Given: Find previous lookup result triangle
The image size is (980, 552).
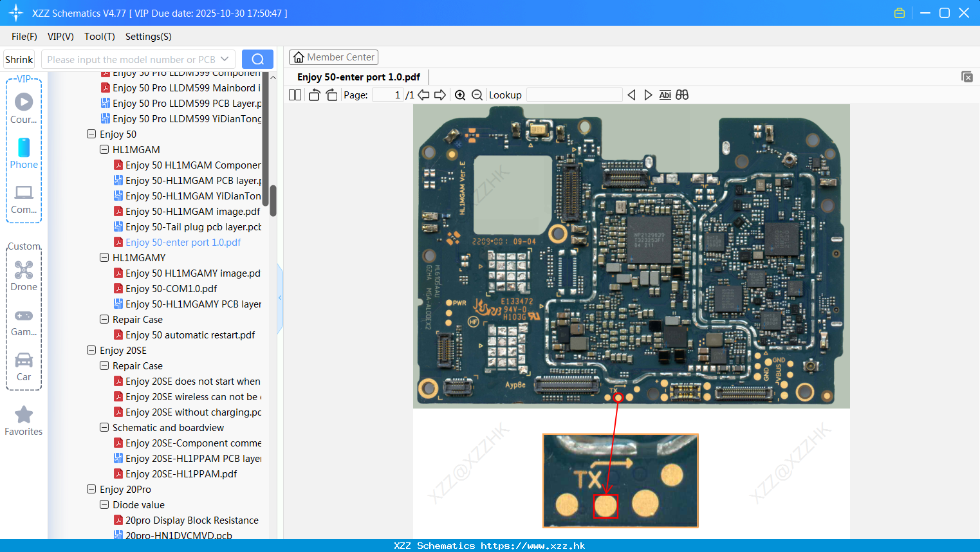Looking at the screenshot, I should tap(631, 95).
